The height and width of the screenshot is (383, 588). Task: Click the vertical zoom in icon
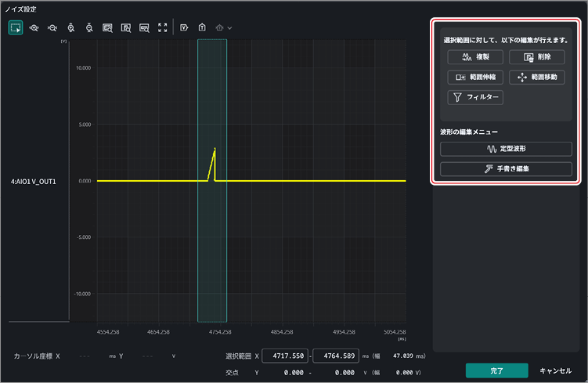(x=71, y=27)
